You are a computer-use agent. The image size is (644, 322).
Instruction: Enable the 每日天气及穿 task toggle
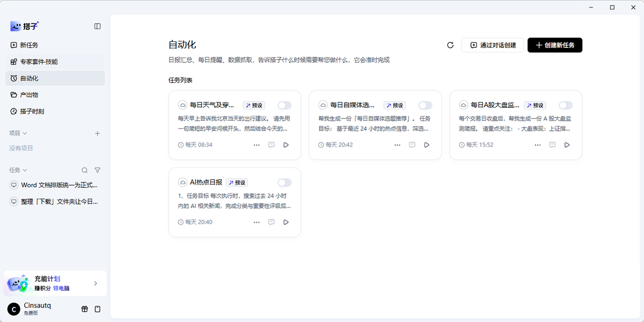click(x=284, y=105)
